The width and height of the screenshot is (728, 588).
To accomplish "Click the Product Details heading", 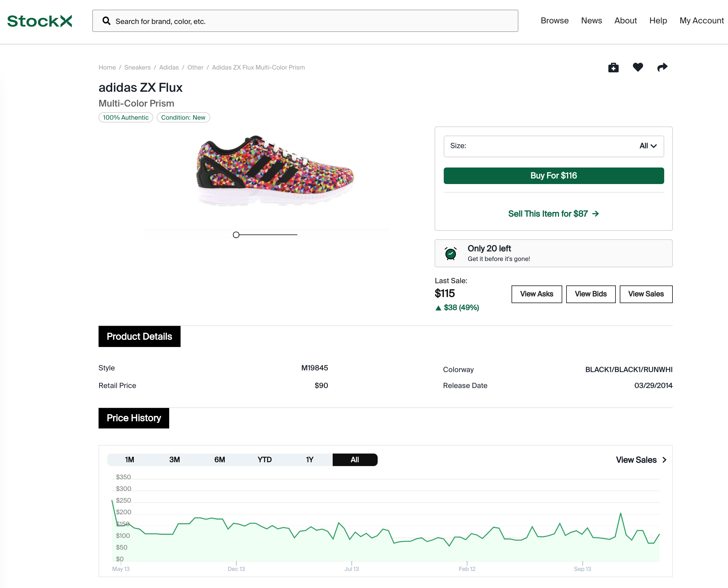I will [x=140, y=336].
